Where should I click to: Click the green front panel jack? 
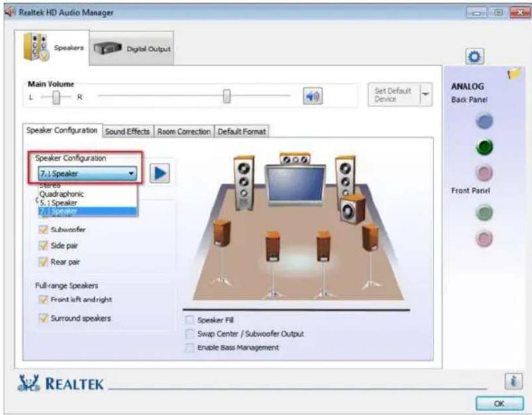pos(484,212)
